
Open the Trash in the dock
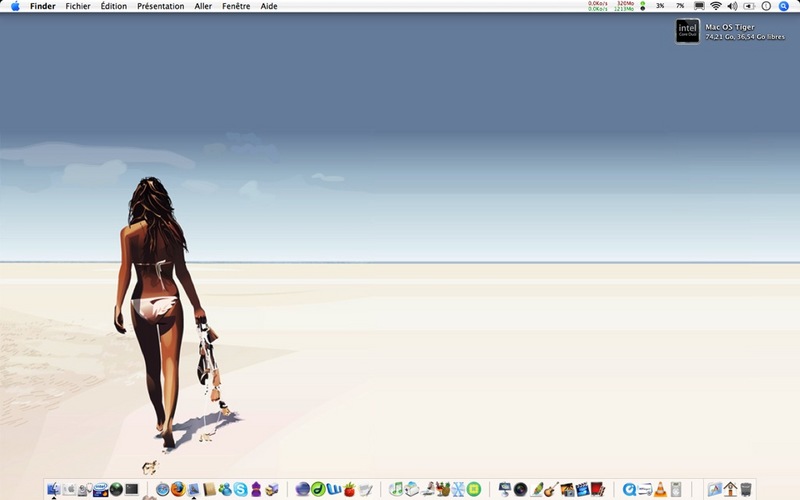(746, 489)
